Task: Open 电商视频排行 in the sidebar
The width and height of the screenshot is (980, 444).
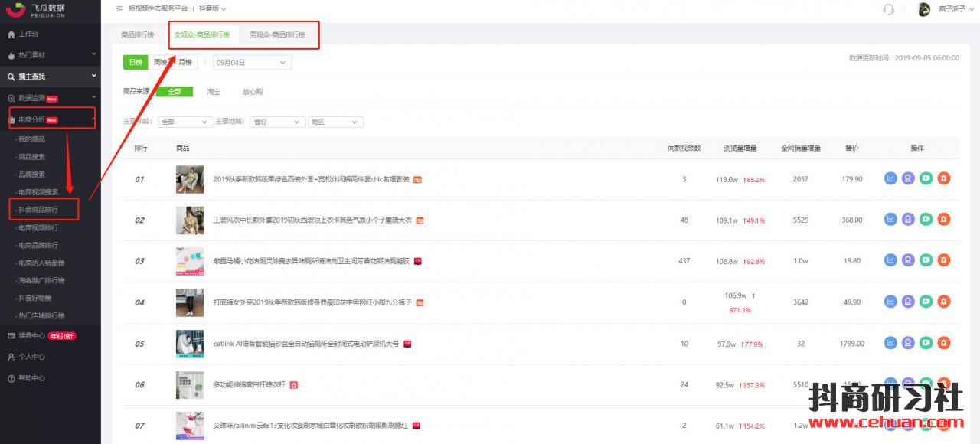Action: [38, 227]
